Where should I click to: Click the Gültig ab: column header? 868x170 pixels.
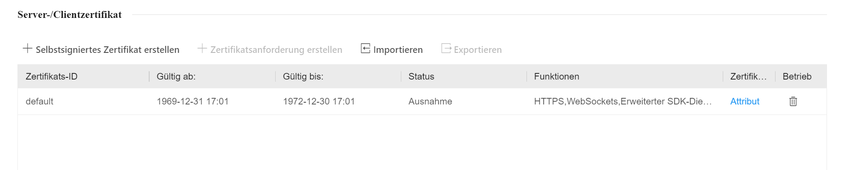pyautogui.click(x=176, y=76)
